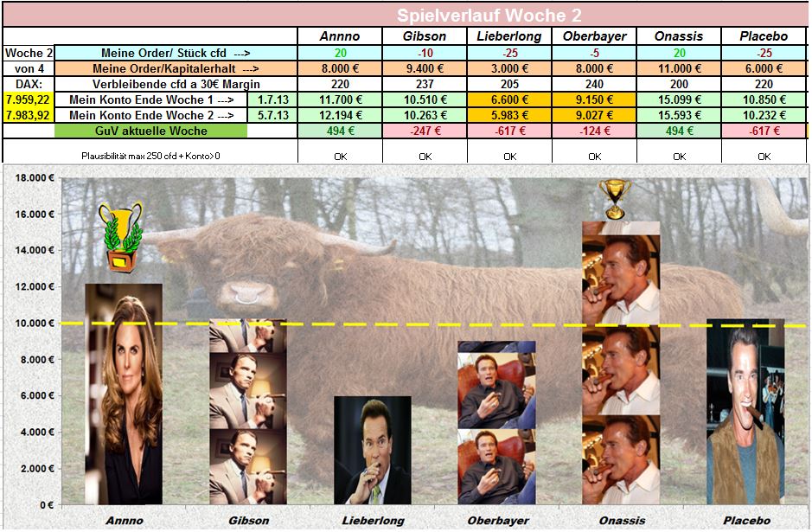Click the 0 € y-axis label
Image resolution: width=812 pixels, height=532 pixels.
point(47,505)
